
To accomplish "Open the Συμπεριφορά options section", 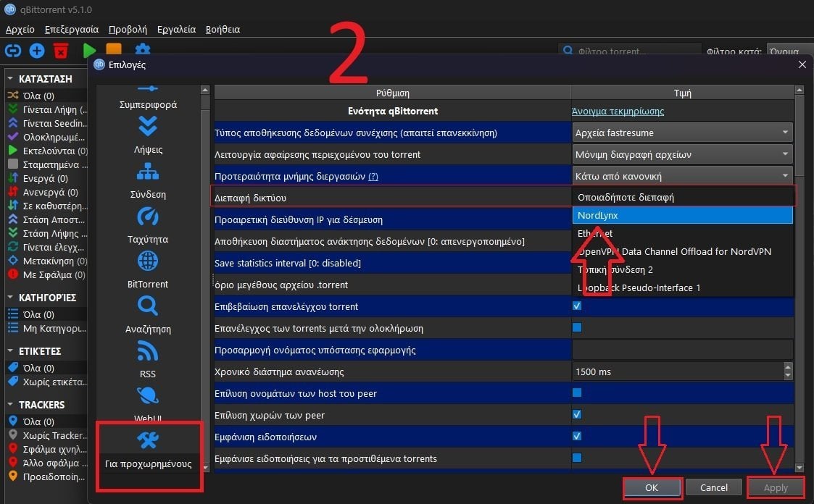I will [x=148, y=98].
